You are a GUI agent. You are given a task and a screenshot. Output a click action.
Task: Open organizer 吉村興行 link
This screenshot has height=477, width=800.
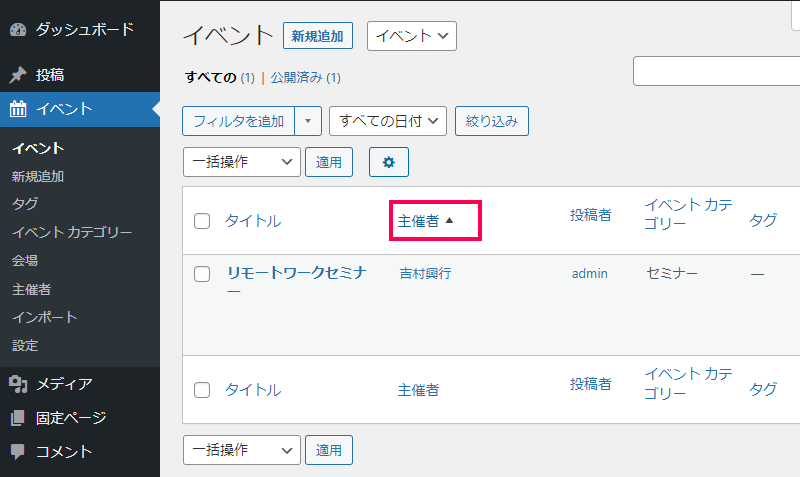pyautogui.click(x=426, y=273)
